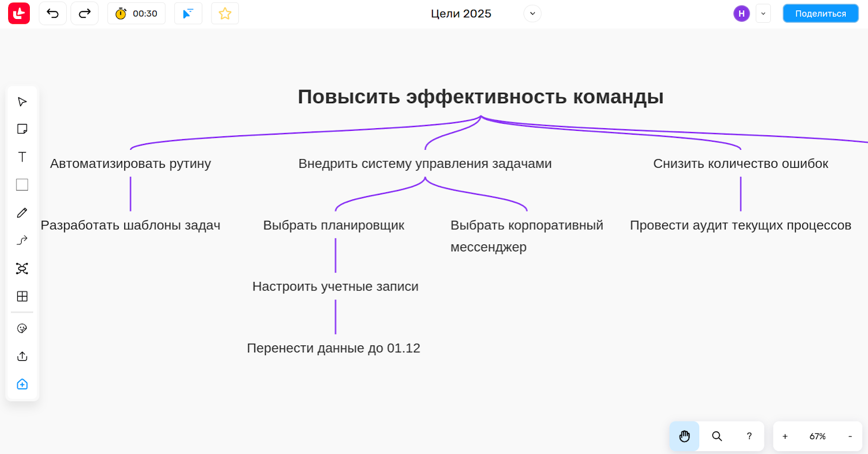Open the search magnifier icon

717,436
